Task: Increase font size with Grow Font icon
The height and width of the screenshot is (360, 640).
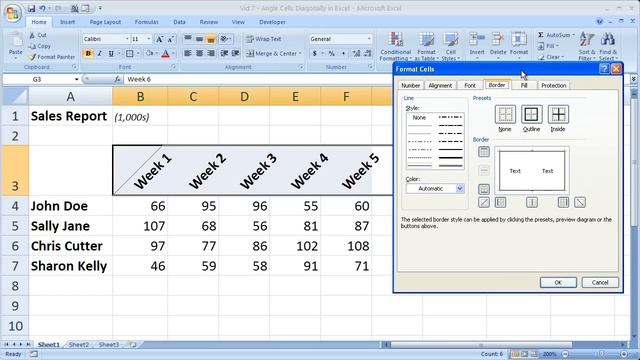Action: [160, 39]
